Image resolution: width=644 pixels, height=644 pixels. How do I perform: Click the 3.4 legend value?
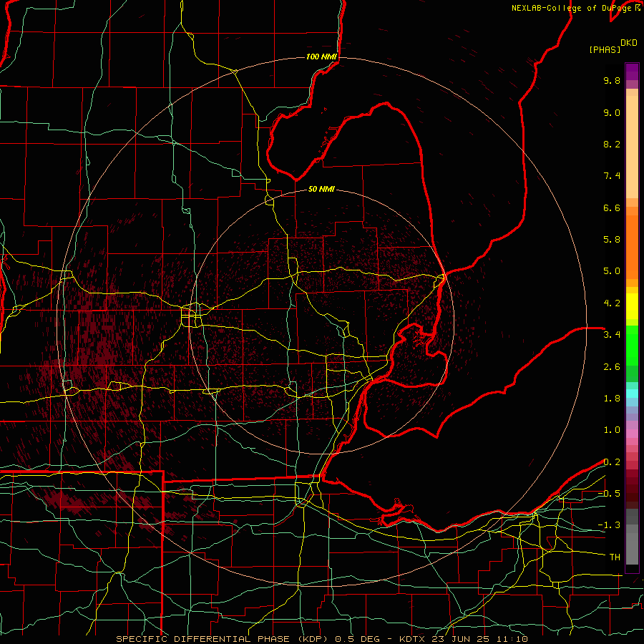coord(612,335)
